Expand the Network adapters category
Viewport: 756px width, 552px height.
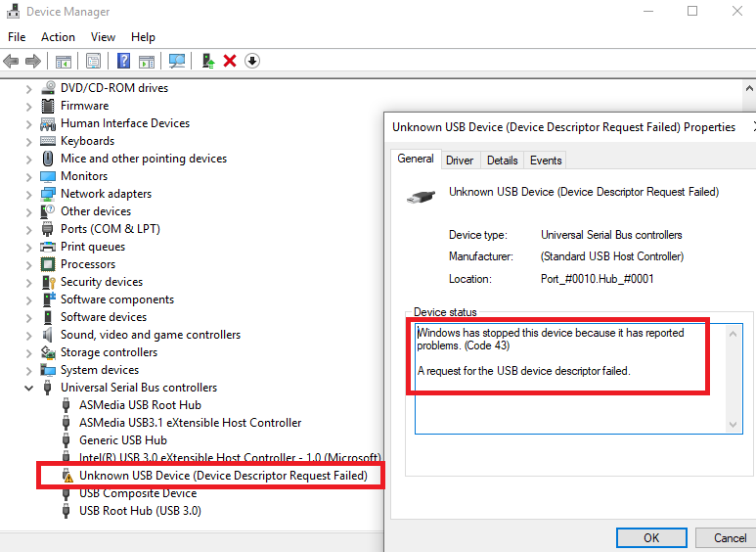point(28,194)
